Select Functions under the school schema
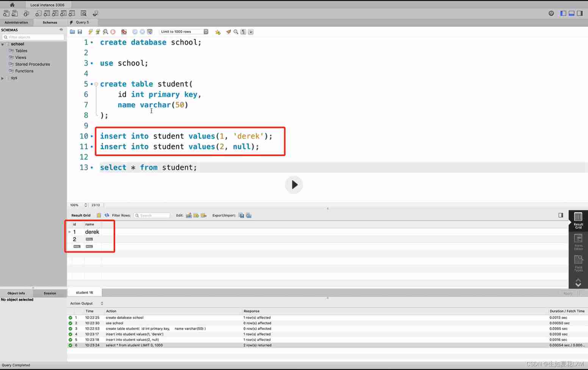588x370 pixels. click(24, 71)
